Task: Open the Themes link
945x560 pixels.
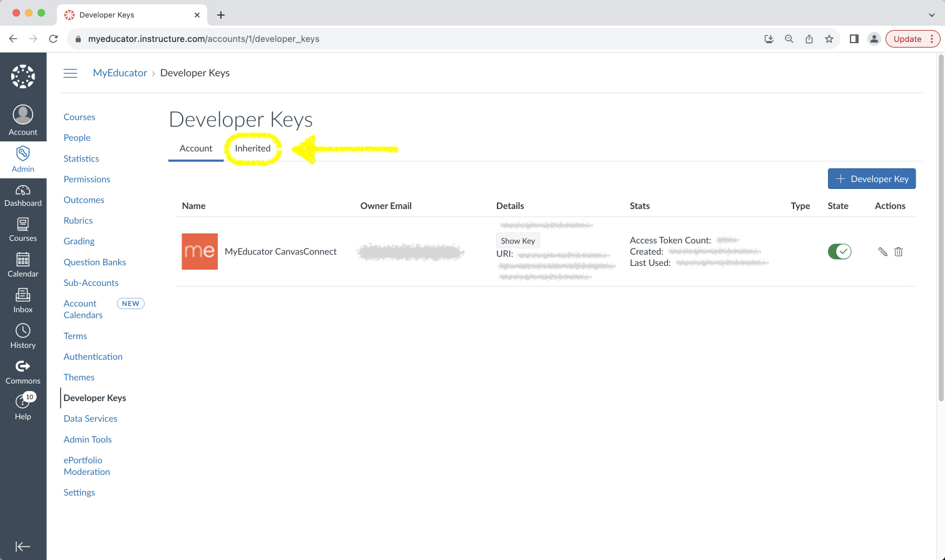Action: (x=79, y=377)
